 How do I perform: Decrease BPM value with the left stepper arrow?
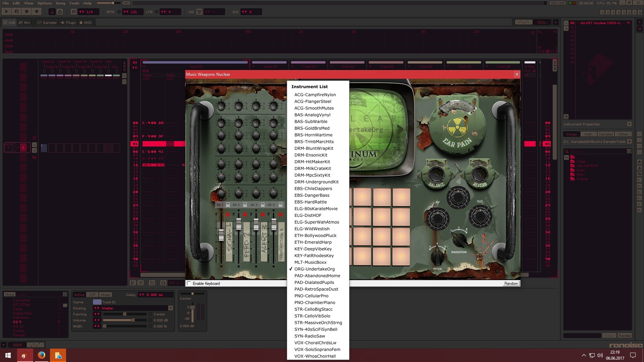(x=124, y=12)
